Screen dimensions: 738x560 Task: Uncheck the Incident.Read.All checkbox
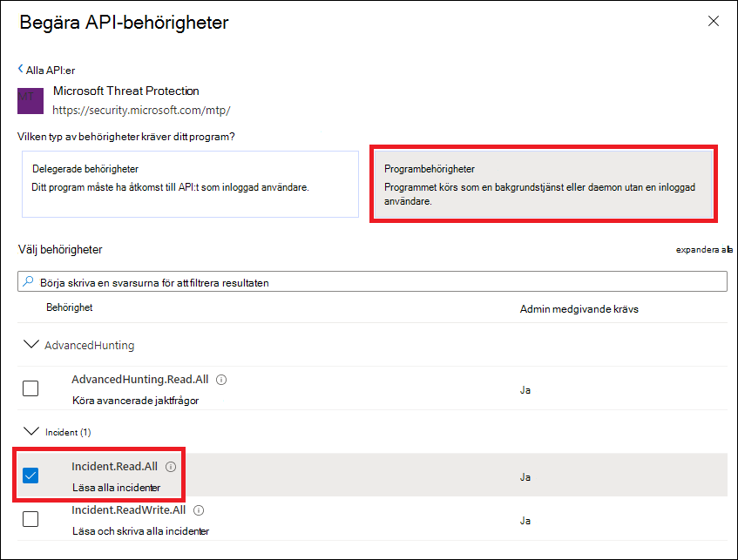pyautogui.click(x=30, y=476)
